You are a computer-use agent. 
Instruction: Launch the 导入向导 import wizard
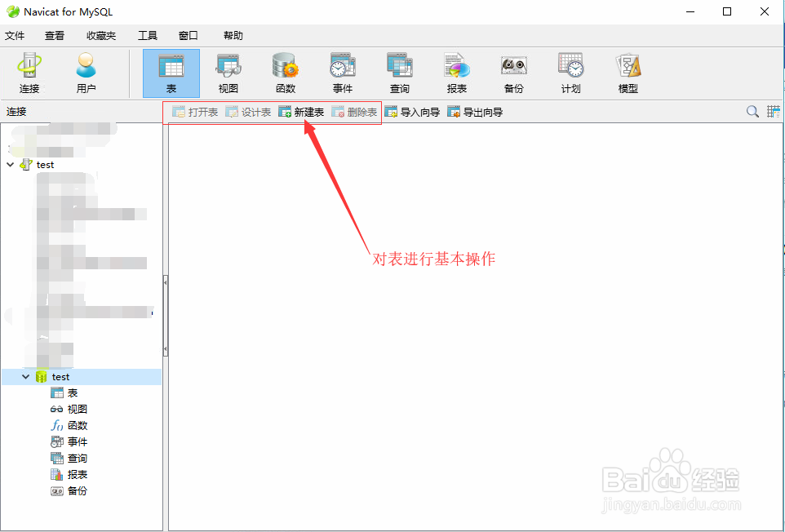(x=412, y=112)
